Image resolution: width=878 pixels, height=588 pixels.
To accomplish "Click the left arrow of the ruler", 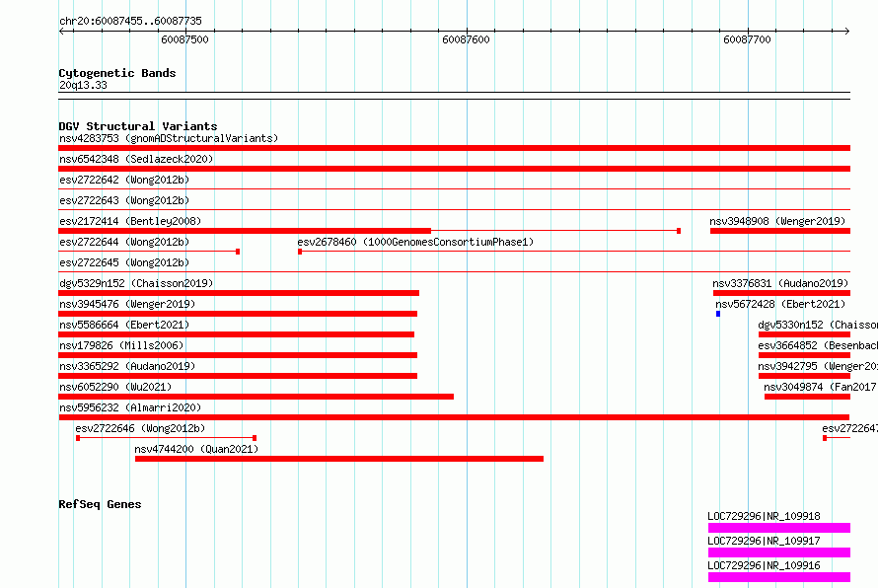I will pos(61,31).
